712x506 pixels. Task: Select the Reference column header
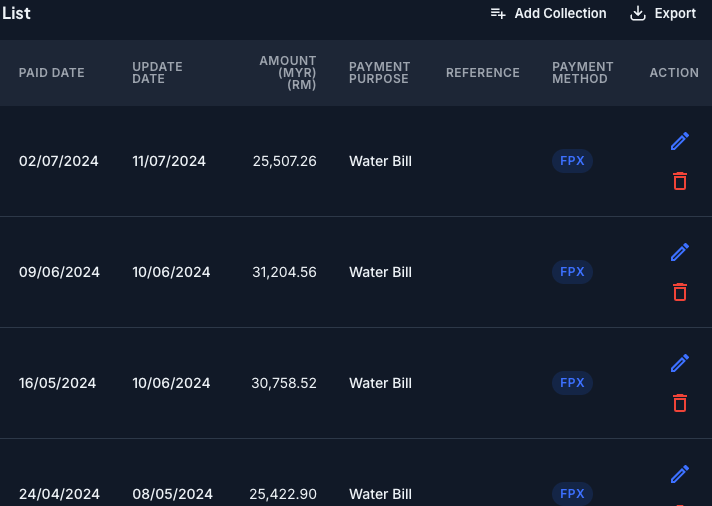pyautogui.click(x=482, y=73)
